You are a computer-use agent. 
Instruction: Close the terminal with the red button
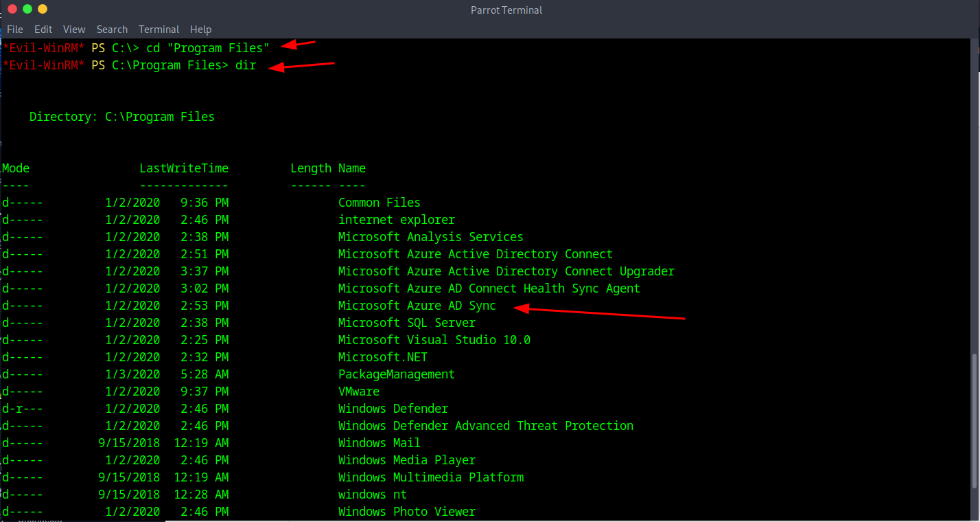coord(11,9)
